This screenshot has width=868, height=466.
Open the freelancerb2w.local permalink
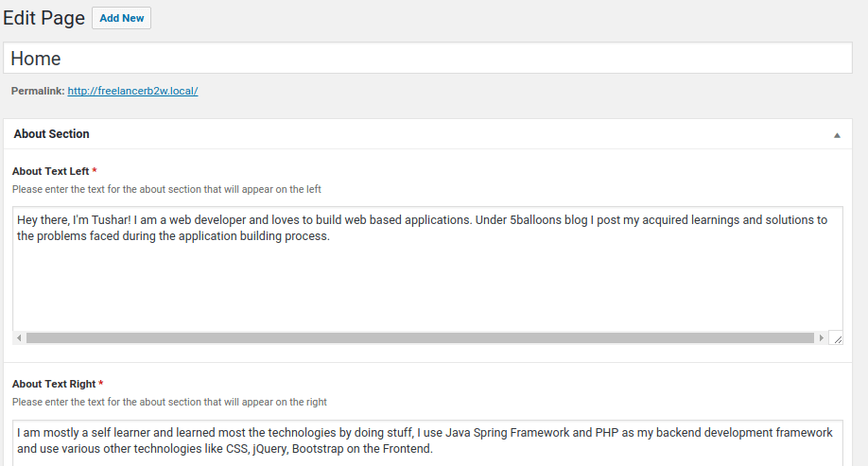click(x=132, y=91)
